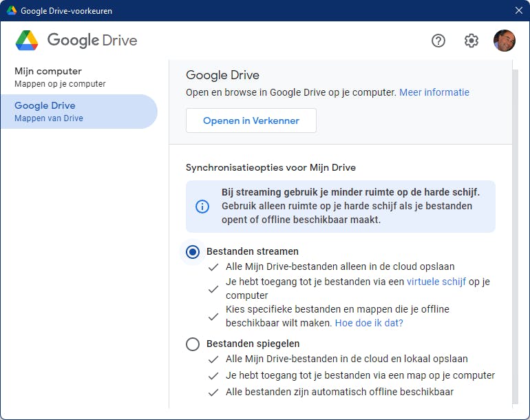Open the help question mark icon
Viewport: 530px width, 420px height.
pyautogui.click(x=438, y=41)
